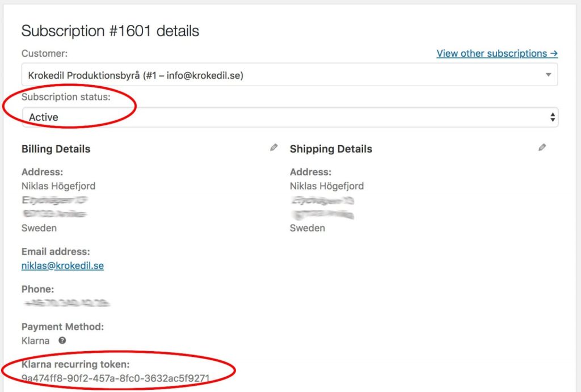Click the niklas@krokedil.se email link
Image resolution: width=581 pixels, height=392 pixels.
pyautogui.click(x=62, y=265)
